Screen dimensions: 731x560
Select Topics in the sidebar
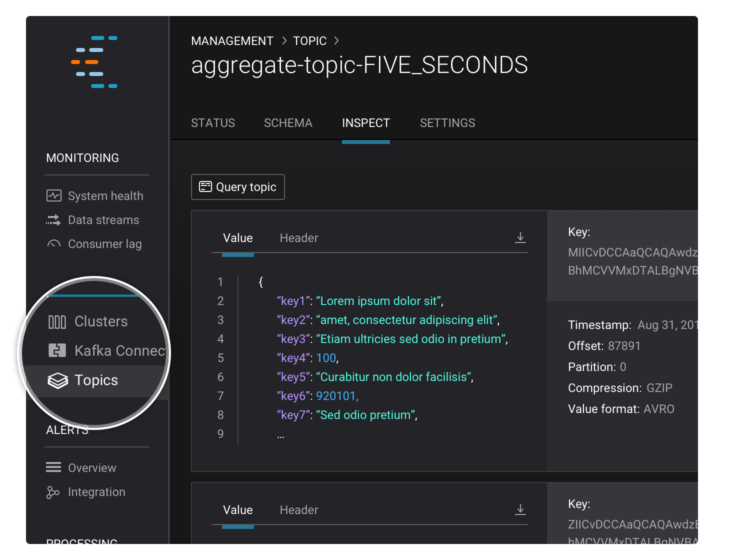pos(96,380)
